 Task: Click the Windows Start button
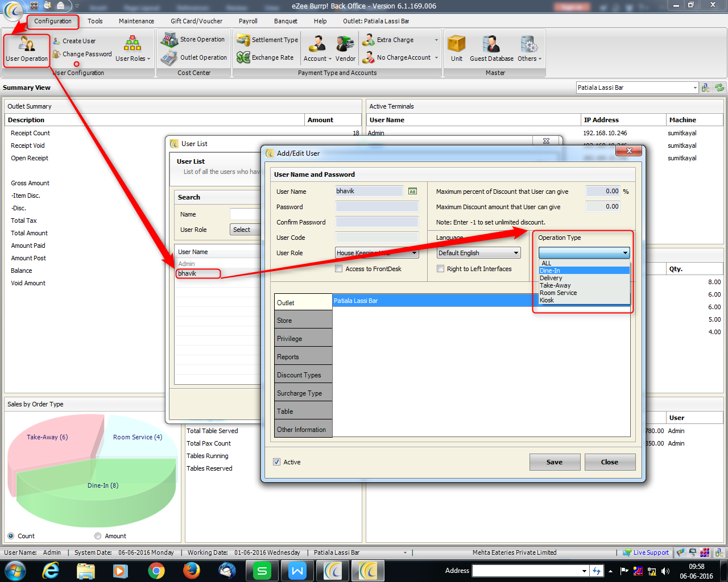(x=15, y=571)
